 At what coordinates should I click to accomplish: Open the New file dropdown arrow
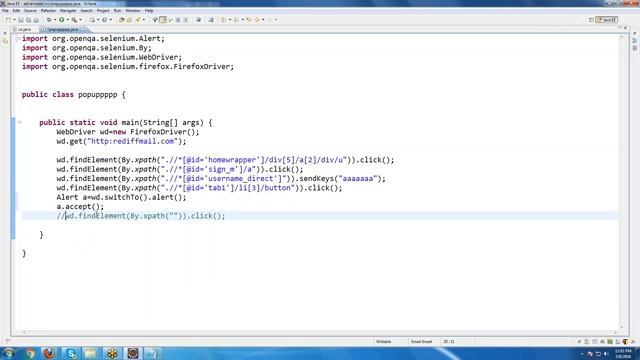coord(15,20)
